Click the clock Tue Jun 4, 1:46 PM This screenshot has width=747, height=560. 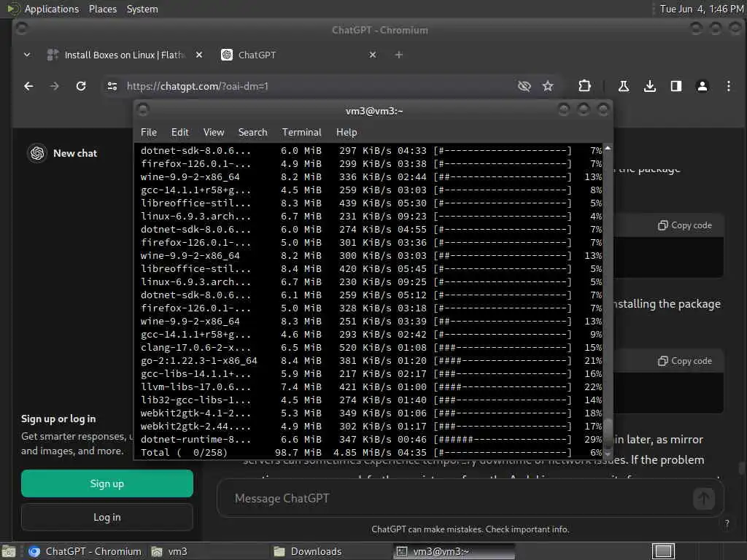701,9
